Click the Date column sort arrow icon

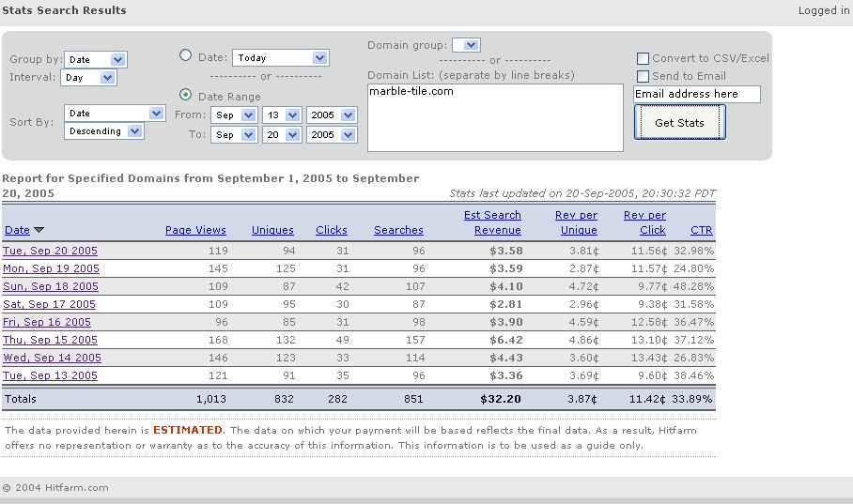pos(39,230)
